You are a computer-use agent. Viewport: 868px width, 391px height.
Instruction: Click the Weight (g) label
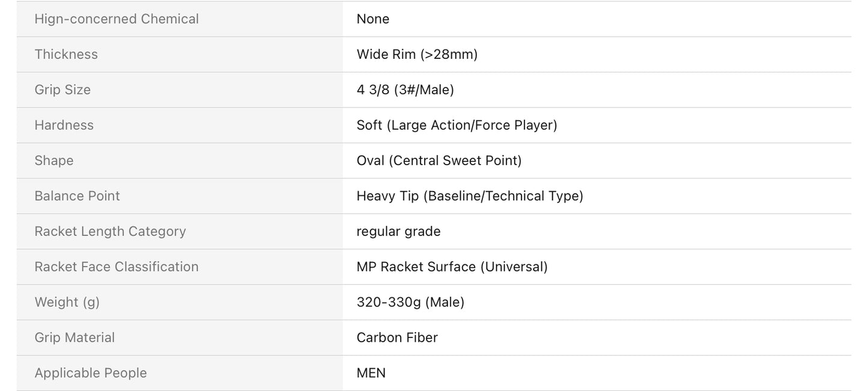coord(67,302)
